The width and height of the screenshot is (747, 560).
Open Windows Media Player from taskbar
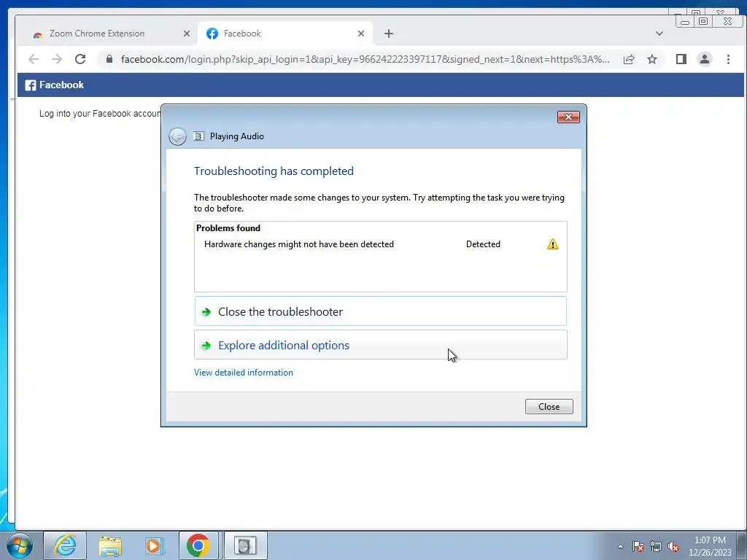[x=153, y=545]
